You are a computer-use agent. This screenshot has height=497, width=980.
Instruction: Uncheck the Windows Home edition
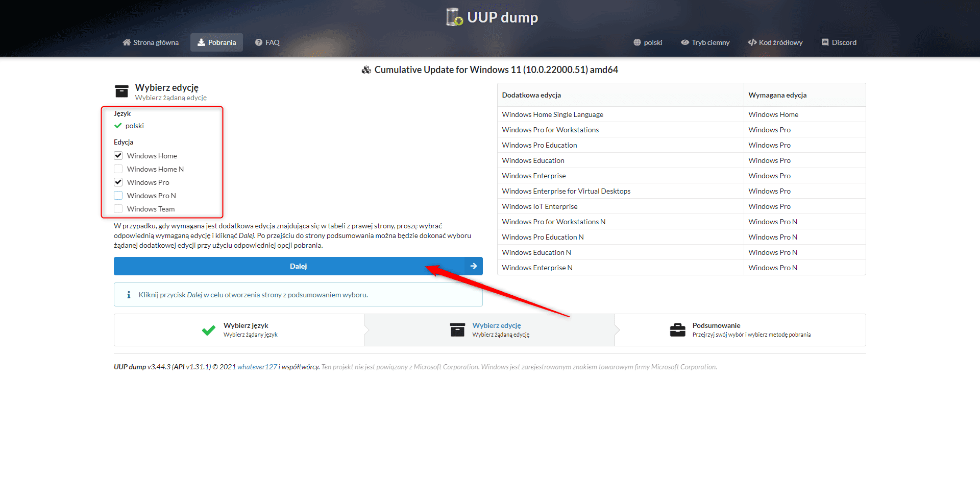click(118, 156)
